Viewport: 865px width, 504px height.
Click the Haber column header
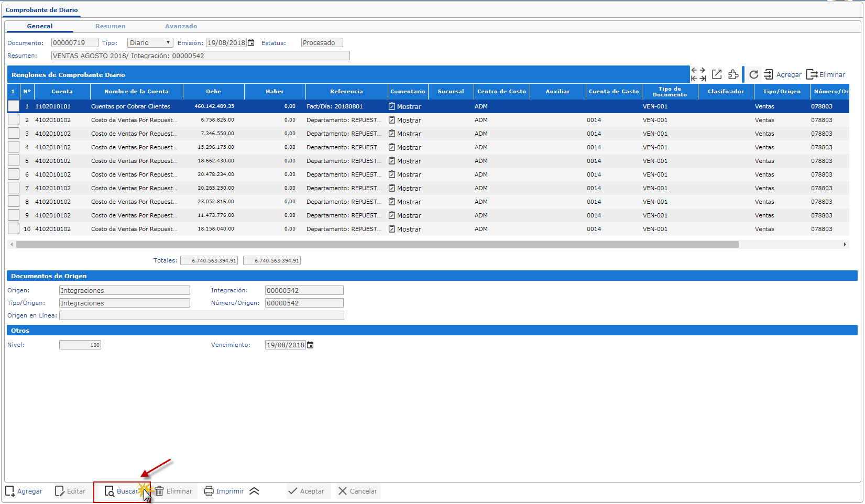[275, 92]
